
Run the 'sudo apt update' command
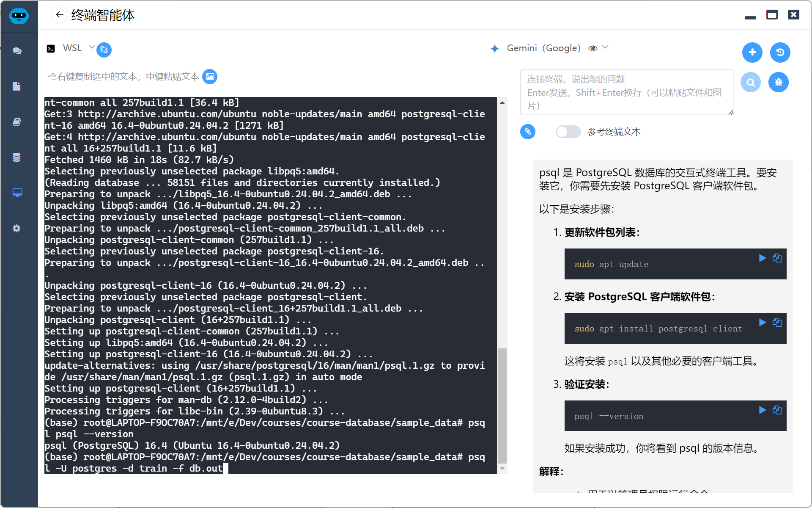(x=763, y=258)
